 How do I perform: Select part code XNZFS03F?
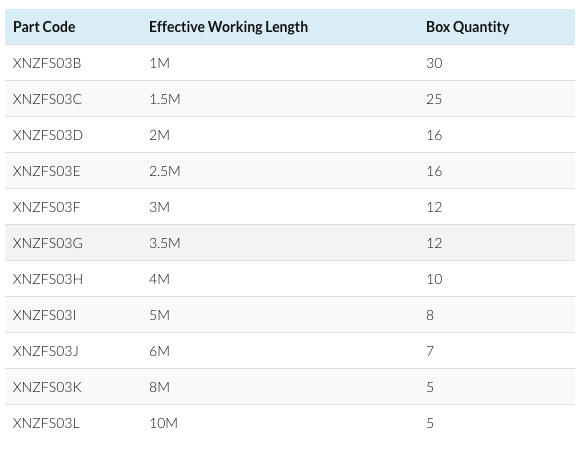click(46, 207)
